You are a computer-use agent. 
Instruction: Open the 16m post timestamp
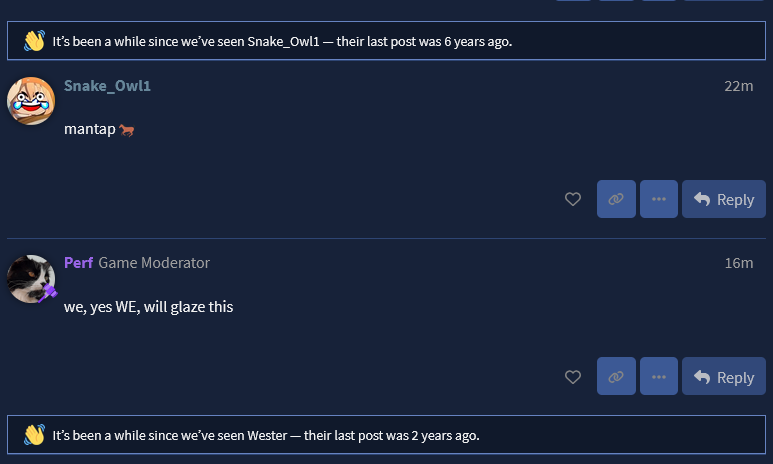pos(738,263)
